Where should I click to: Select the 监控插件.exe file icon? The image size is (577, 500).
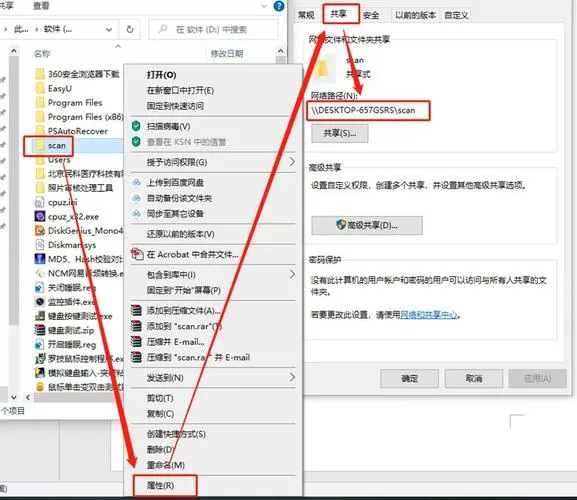coord(40,302)
